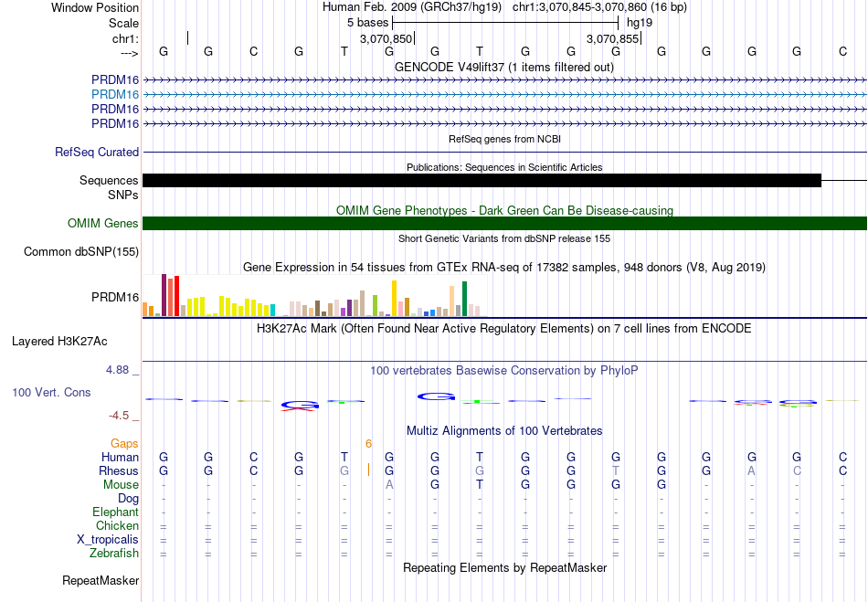Click the Human Feb. 2009 (GRCh37/hg19) header
The width and height of the screenshot is (868, 602).
coord(412,7)
